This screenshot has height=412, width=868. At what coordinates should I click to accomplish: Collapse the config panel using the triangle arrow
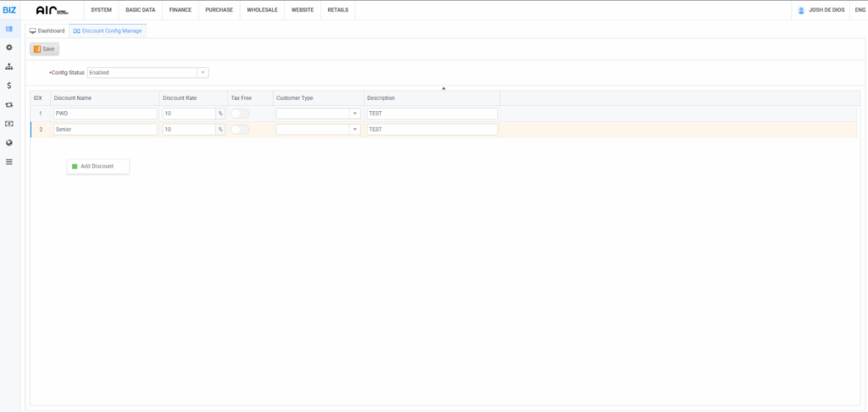[443, 88]
